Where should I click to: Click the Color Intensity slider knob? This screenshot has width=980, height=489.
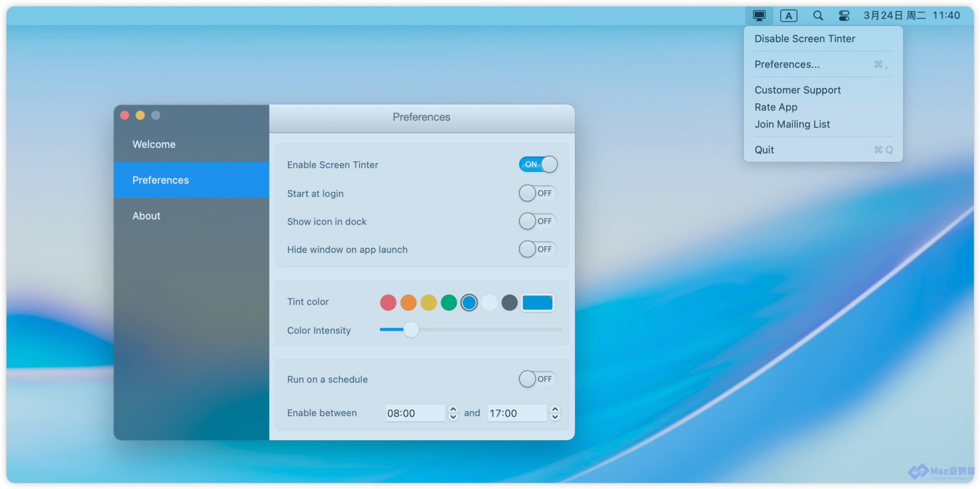[x=411, y=330]
